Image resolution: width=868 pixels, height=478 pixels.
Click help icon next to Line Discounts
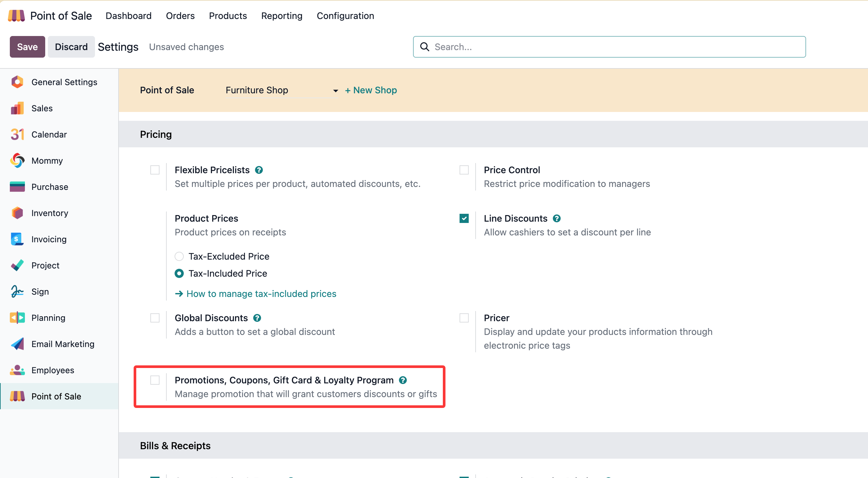point(557,219)
